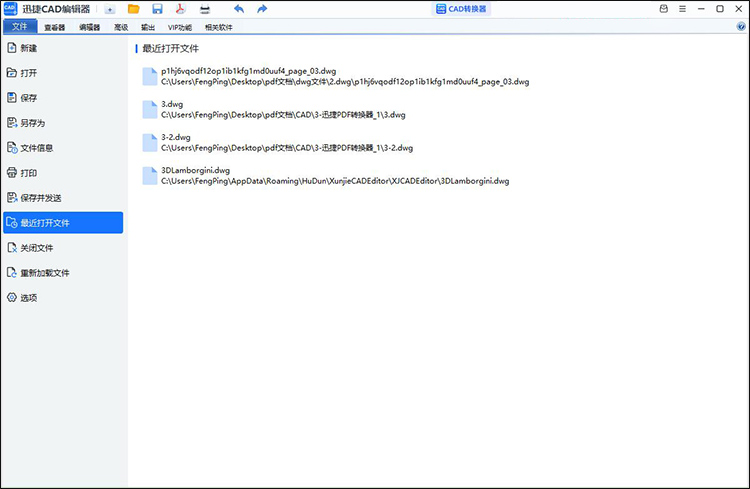The height and width of the screenshot is (489, 750).
Task: Choose 保存并发送 in the sidebar
Action: point(40,198)
